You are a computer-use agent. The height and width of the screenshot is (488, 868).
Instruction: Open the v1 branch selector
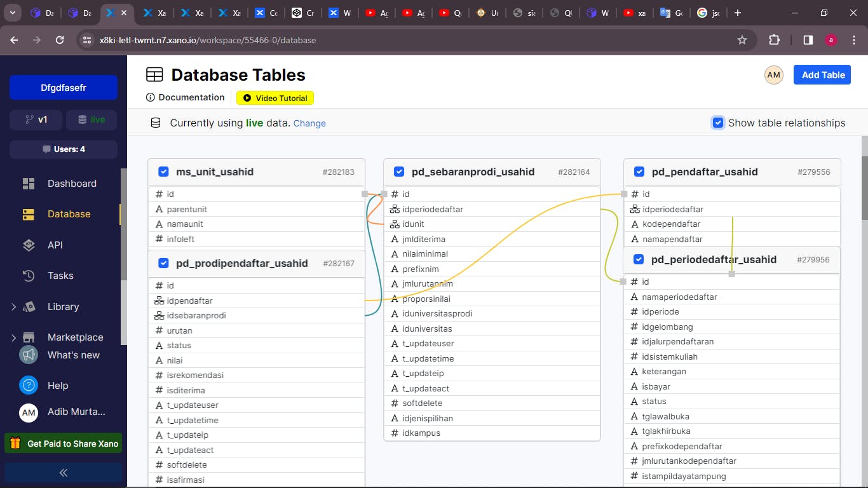36,119
